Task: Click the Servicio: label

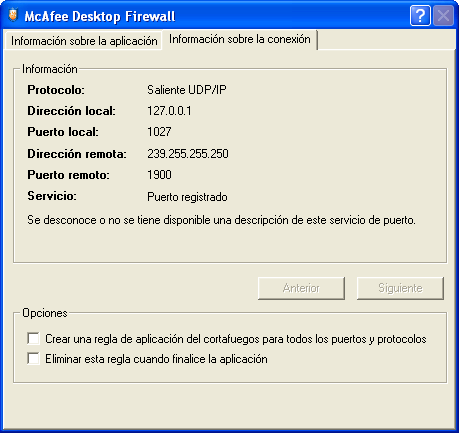Action: tap(52, 196)
